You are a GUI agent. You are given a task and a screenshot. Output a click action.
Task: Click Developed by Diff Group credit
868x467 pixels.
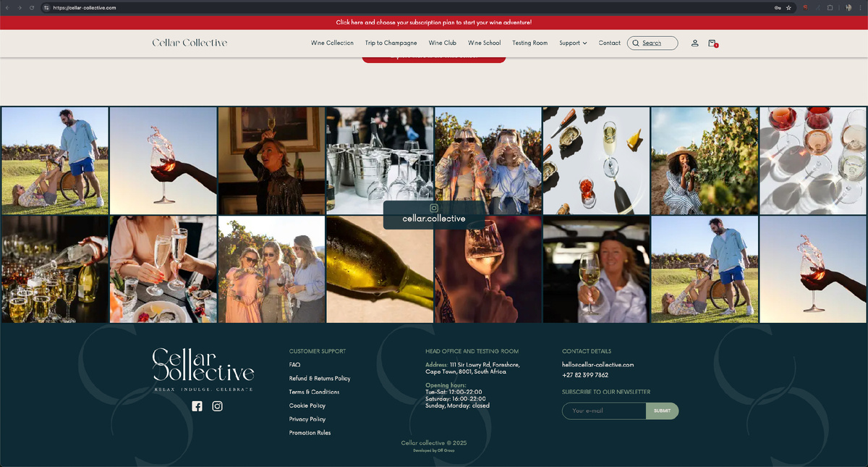(x=434, y=450)
